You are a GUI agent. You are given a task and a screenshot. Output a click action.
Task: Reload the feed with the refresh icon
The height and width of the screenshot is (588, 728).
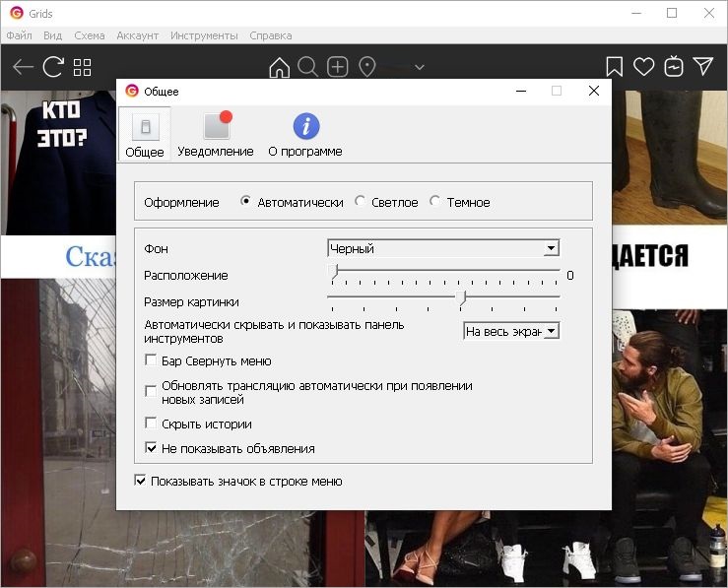coord(53,67)
